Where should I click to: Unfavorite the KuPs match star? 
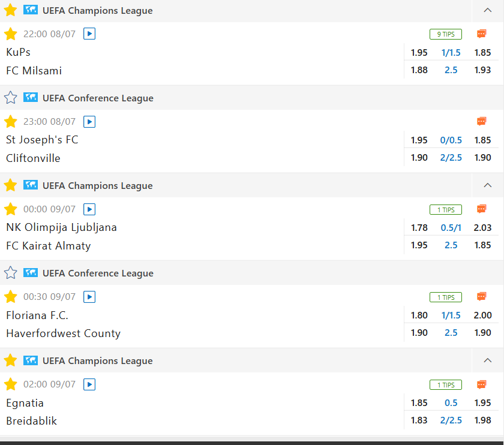coord(10,34)
